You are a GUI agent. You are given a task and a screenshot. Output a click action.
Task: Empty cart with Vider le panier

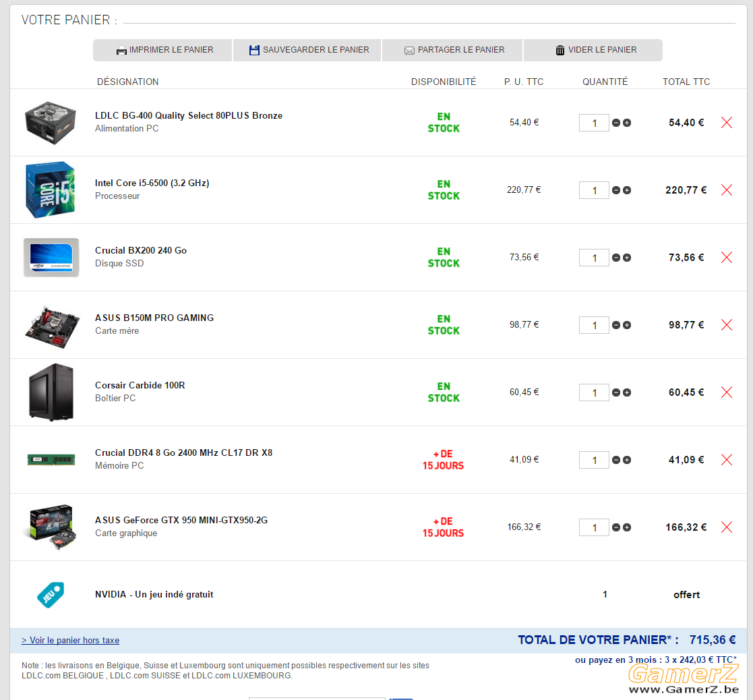593,50
